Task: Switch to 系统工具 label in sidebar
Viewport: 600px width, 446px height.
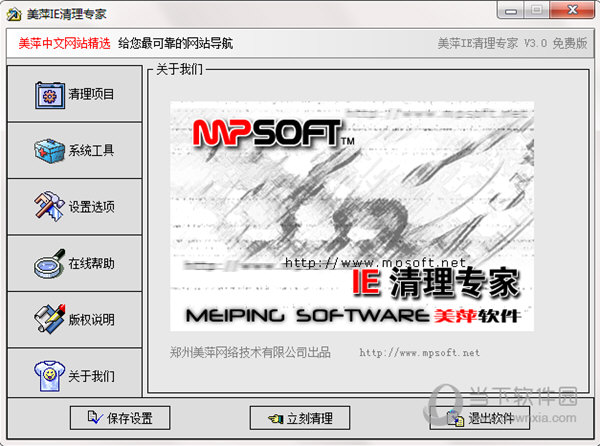Action: (91, 150)
